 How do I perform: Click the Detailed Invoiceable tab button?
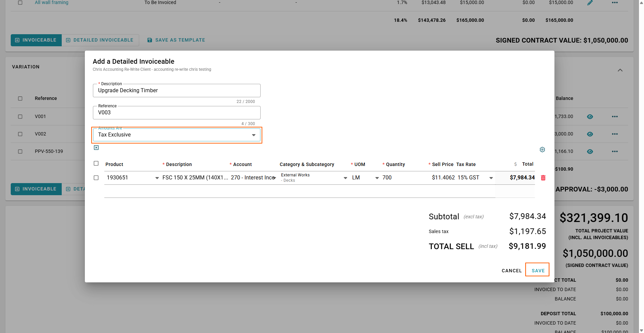pos(100,40)
